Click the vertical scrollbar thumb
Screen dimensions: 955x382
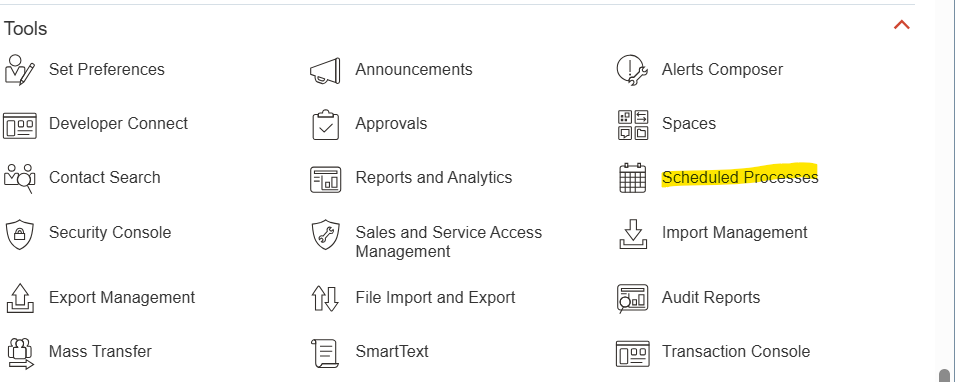945,374
